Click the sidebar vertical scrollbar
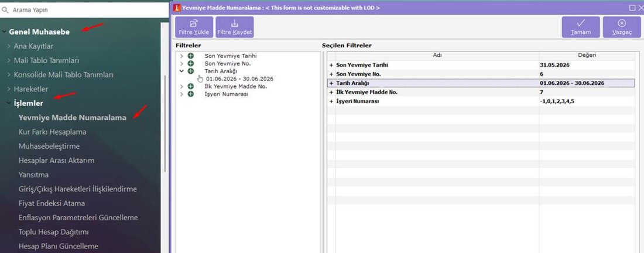This screenshot has width=644, height=253. [x=165, y=123]
